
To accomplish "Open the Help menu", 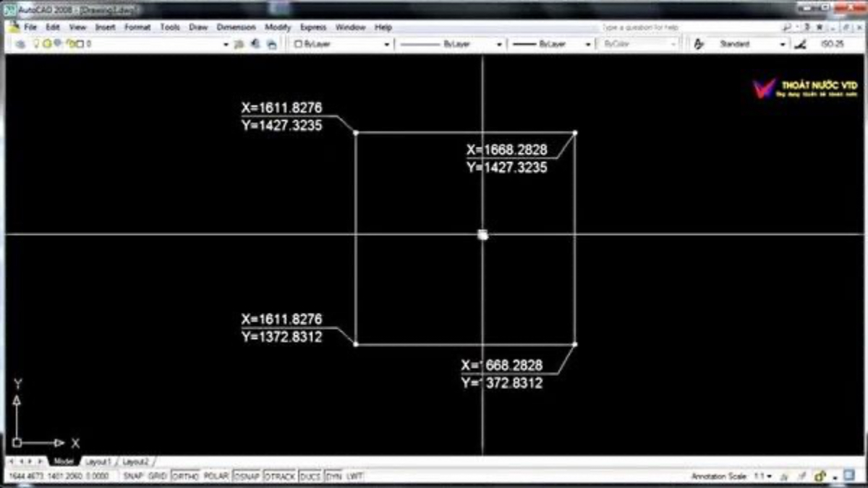I will pos(383,27).
